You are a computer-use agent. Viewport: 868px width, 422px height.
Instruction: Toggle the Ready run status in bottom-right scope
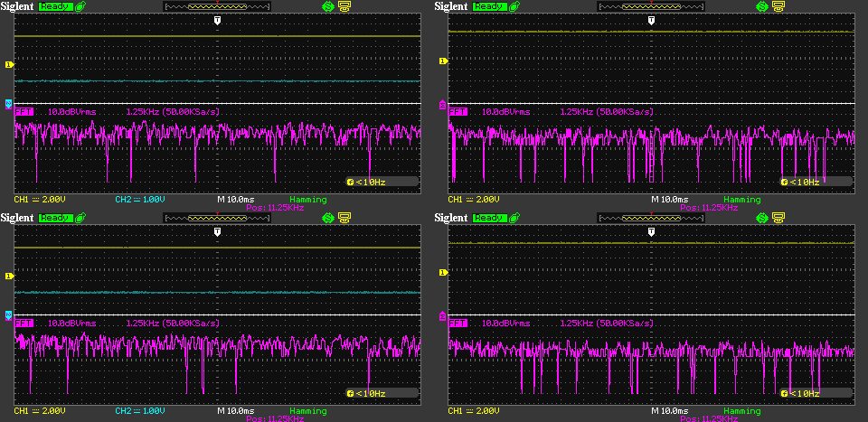[x=488, y=218]
